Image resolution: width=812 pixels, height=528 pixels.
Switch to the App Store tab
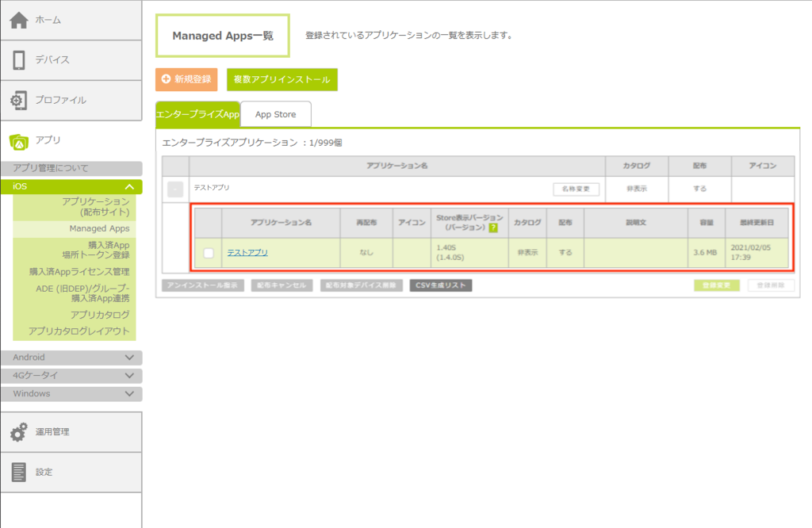tap(275, 115)
